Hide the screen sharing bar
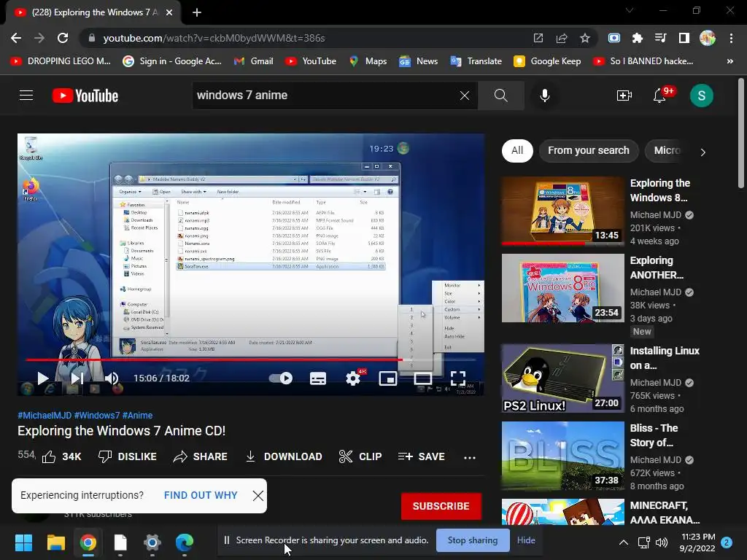The image size is (747, 560). tap(526, 540)
